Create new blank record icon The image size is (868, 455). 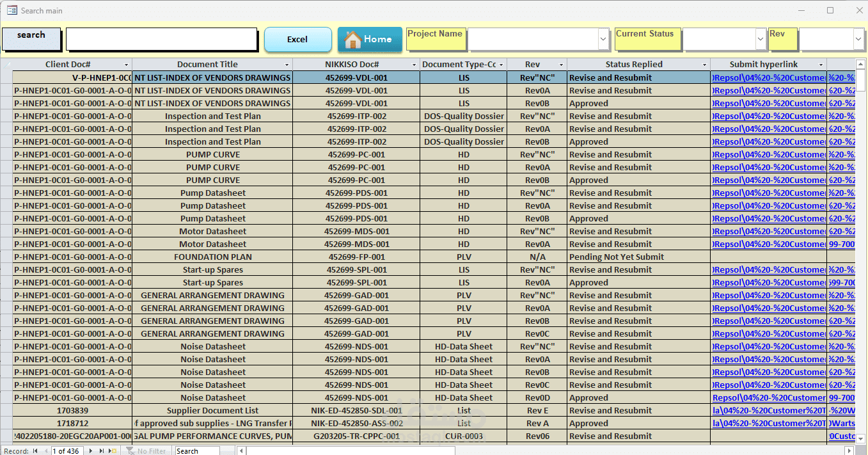coord(113,451)
